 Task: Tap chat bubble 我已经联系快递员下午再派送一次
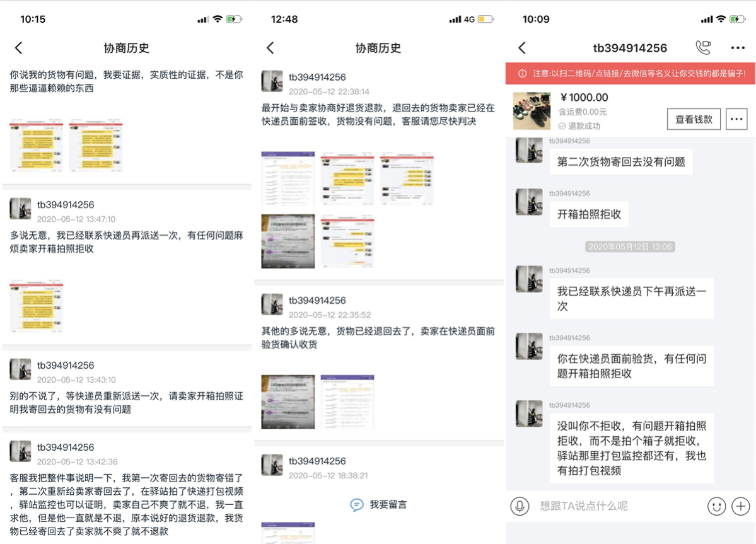click(632, 299)
